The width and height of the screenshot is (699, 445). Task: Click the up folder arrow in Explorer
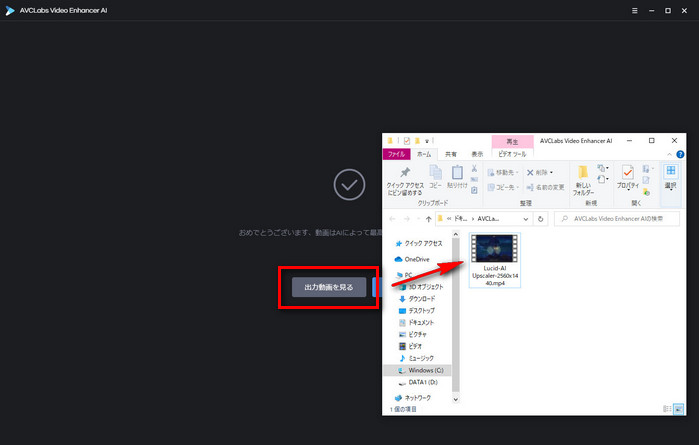click(x=428, y=219)
